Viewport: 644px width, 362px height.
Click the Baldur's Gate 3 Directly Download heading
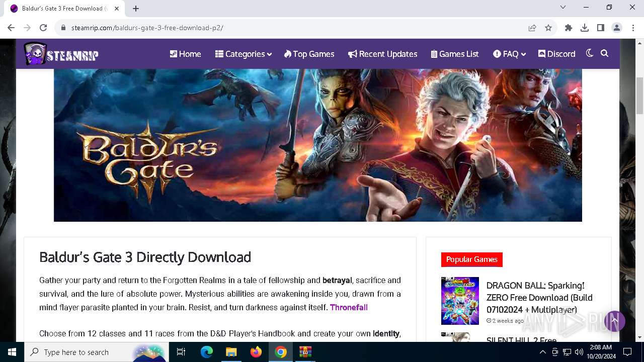click(x=145, y=257)
